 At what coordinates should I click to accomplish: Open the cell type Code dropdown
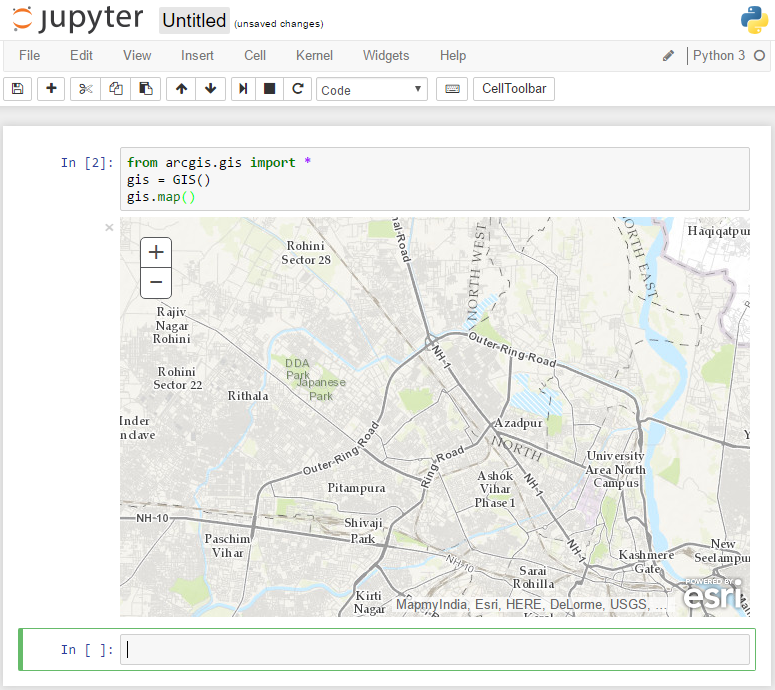point(372,89)
